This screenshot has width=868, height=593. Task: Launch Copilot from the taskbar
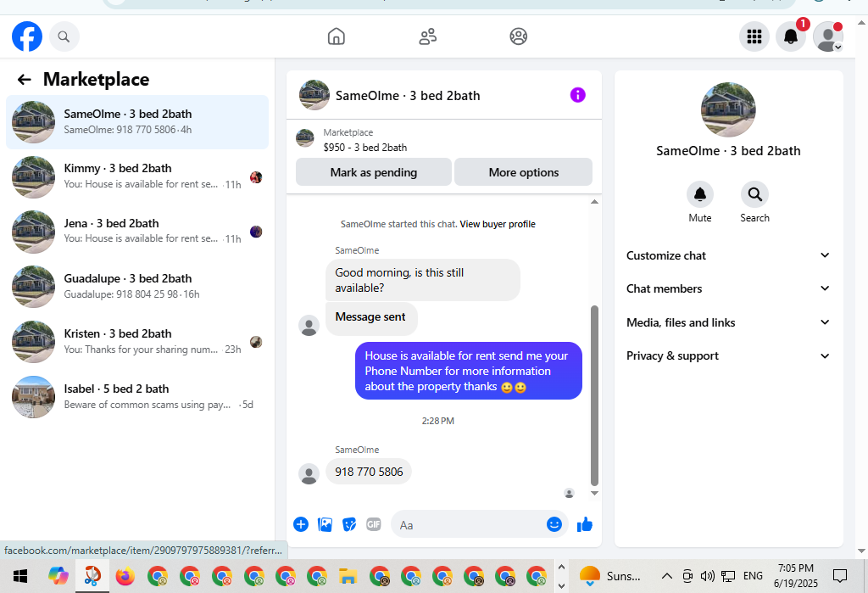[58, 576]
